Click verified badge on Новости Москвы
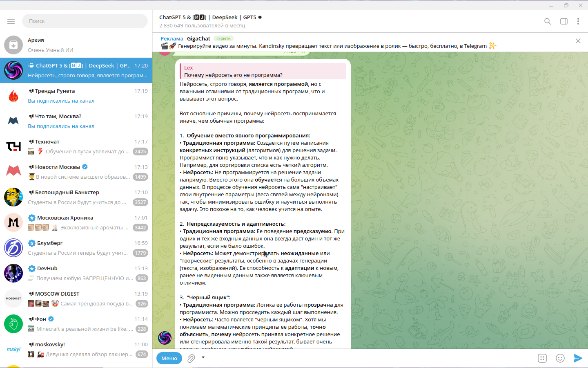Image resolution: width=588 pixels, height=368 pixels. pyautogui.click(x=85, y=167)
